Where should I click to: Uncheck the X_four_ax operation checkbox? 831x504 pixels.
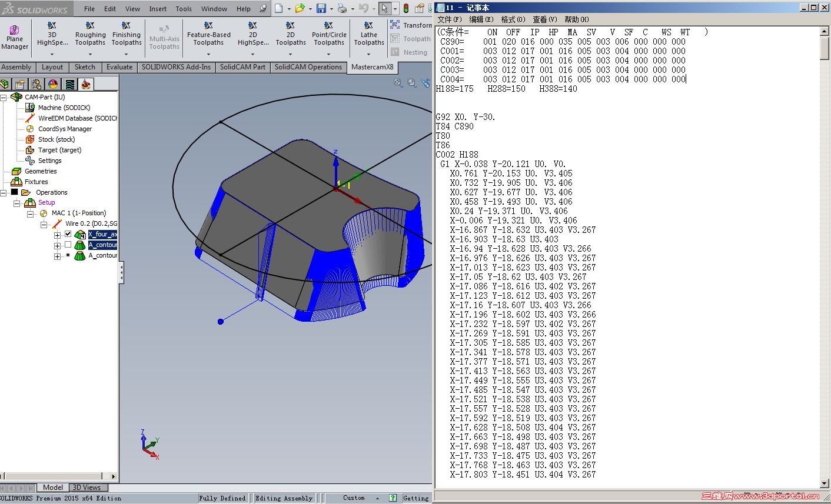click(x=68, y=234)
